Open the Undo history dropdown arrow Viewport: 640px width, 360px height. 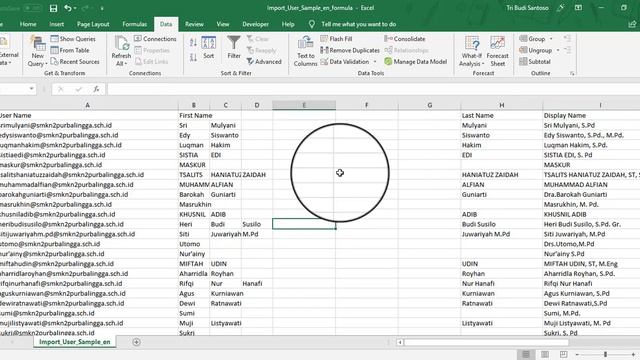pos(76,8)
